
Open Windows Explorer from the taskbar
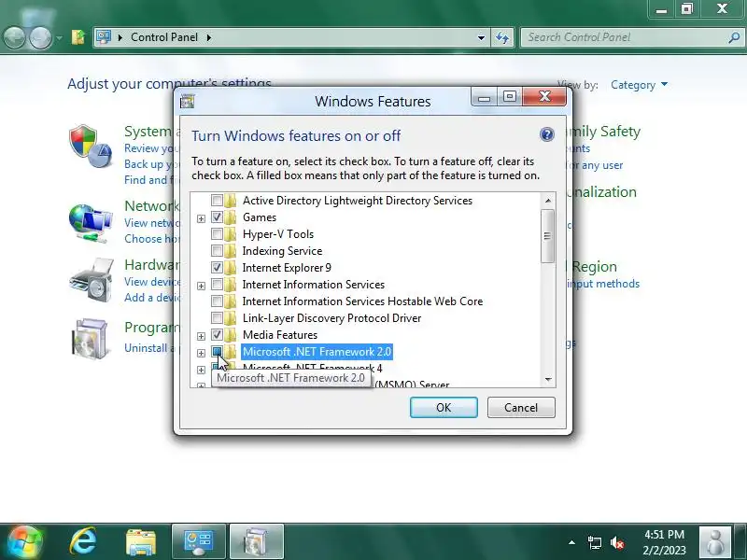tap(141, 542)
